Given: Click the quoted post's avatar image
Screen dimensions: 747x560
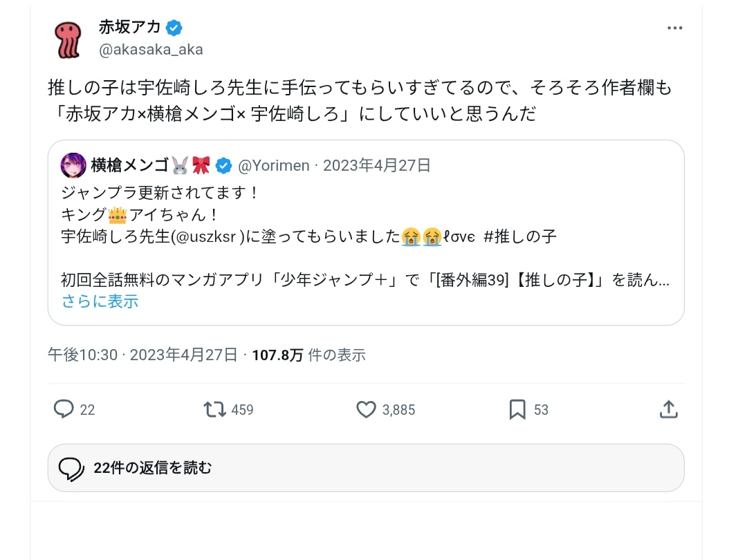Looking at the screenshot, I should tap(74, 165).
